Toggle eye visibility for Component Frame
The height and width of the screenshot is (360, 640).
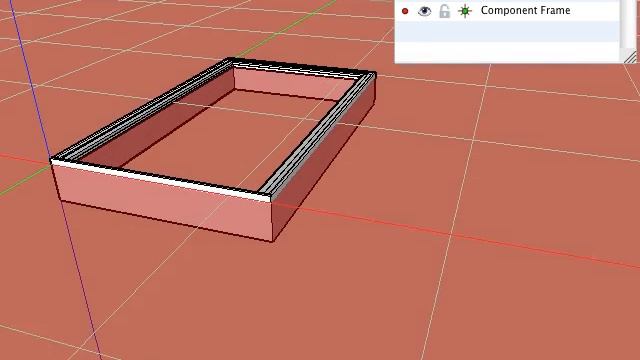click(424, 11)
